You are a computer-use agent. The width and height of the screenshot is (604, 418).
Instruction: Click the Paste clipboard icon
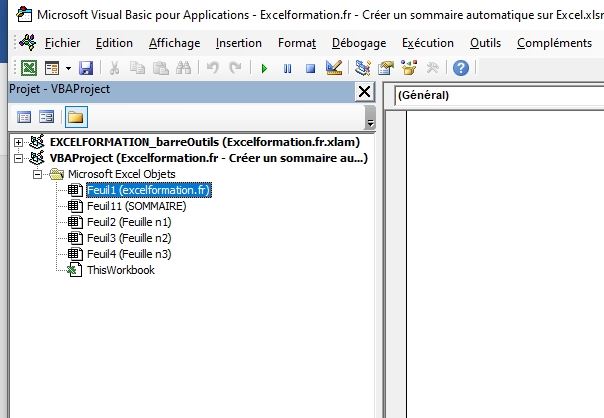[x=161, y=68]
